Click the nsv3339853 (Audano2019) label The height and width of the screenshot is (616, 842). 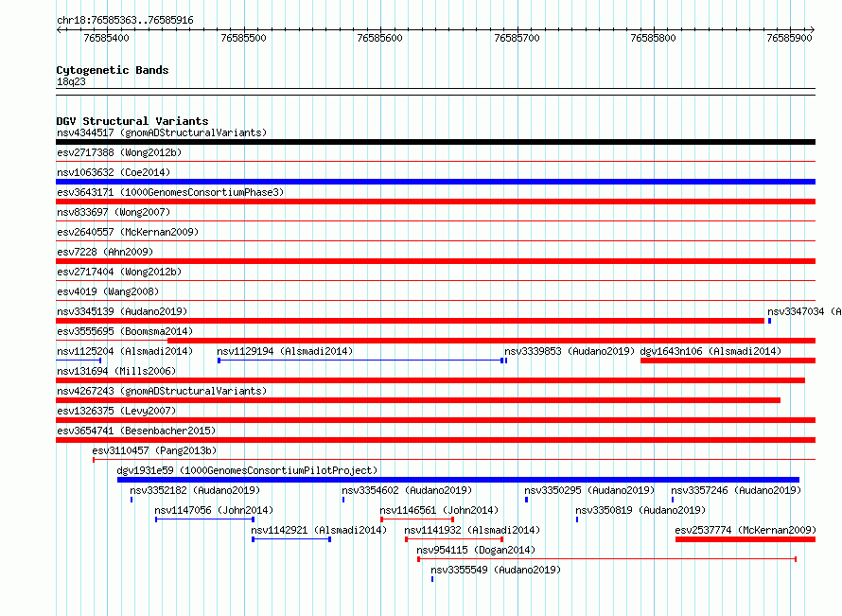pyautogui.click(x=570, y=351)
